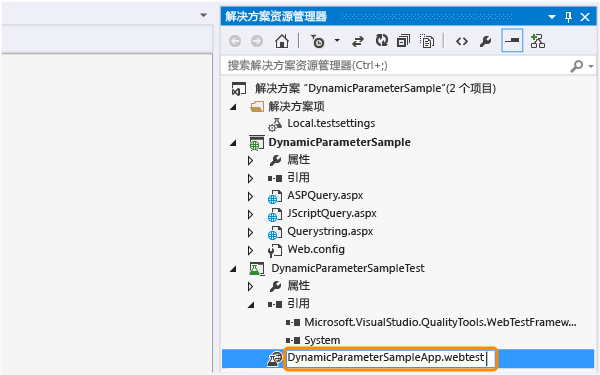Select the Web.config file
This screenshot has height=375, width=600.
click(316, 249)
